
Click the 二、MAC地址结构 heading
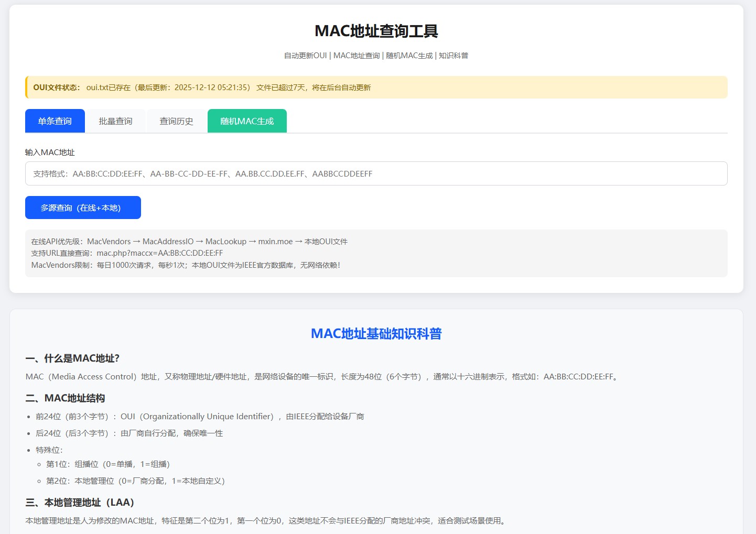(65, 398)
